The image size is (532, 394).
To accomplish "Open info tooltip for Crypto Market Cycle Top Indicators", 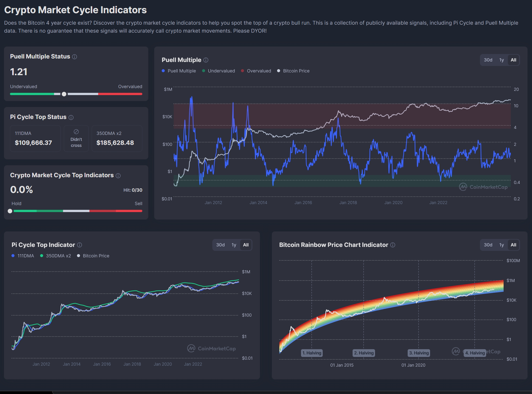I will click(118, 176).
